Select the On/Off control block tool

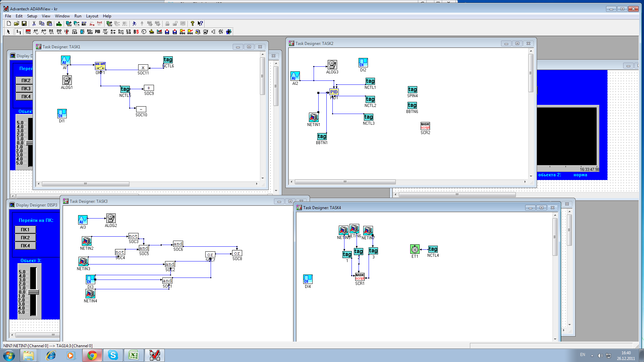105,32
